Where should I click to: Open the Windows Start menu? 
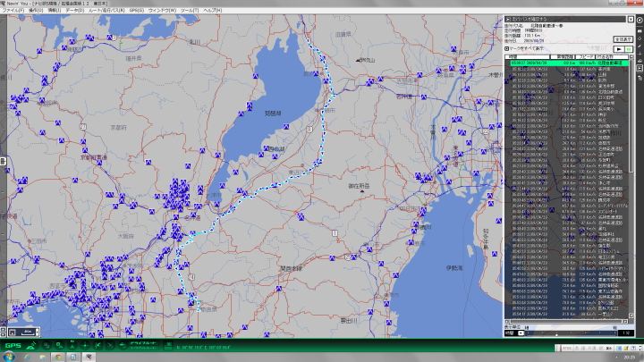tap(8, 357)
